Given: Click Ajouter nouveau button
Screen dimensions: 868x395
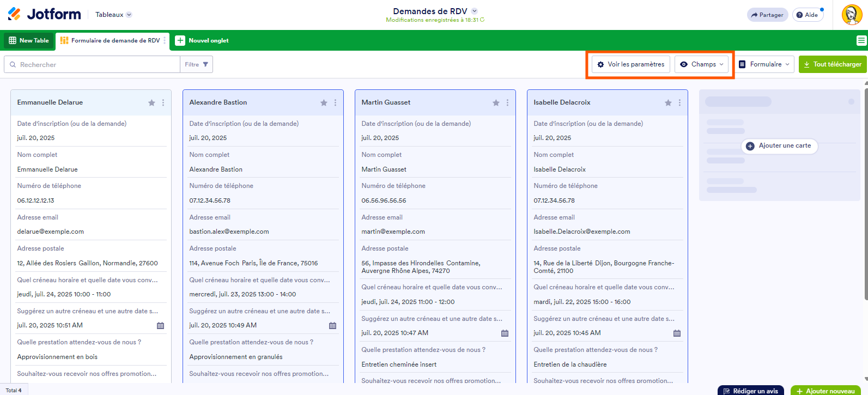Looking at the screenshot, I should (825, 390).
